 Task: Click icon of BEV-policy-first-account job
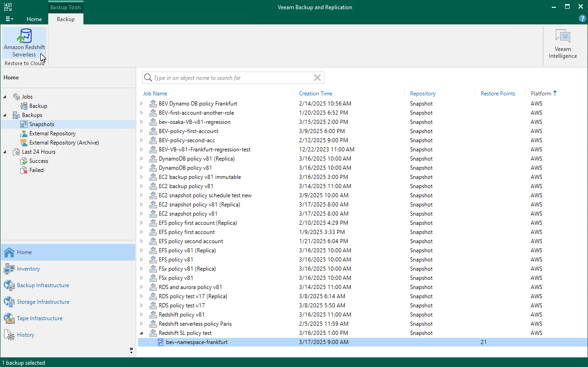click(153, 131)
